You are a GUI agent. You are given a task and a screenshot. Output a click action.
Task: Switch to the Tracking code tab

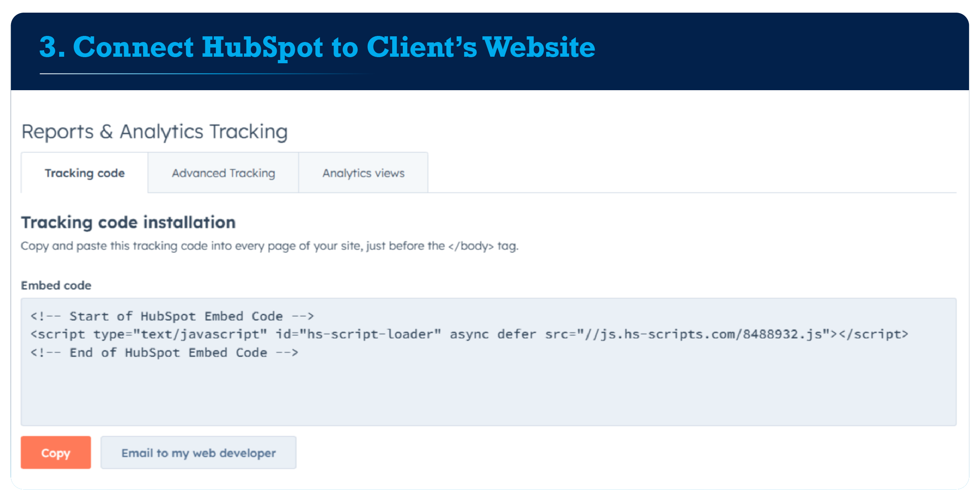[84, 173]
